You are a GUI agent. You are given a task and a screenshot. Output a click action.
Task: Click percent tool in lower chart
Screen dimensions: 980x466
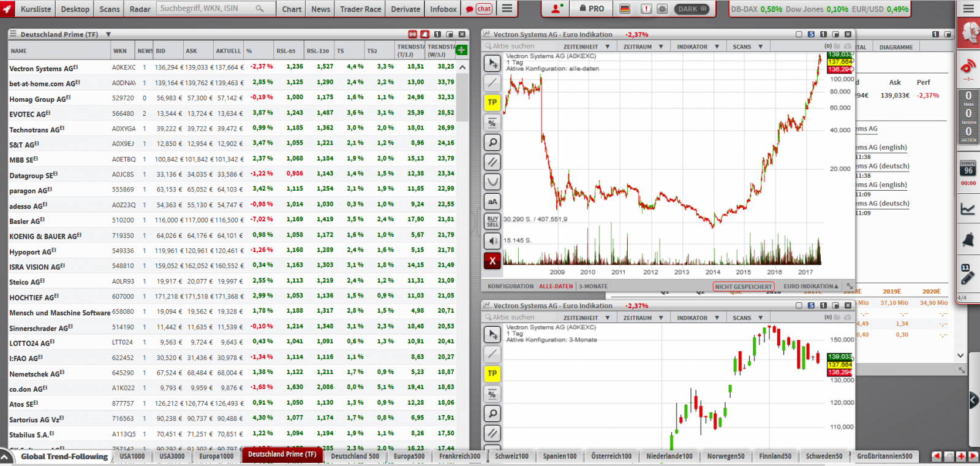coord(492,394)
